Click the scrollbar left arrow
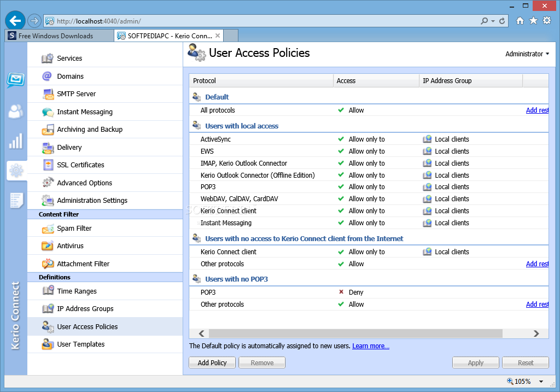Screen dimensions: 560x392 pyautogui.click(x=201, y=334)
